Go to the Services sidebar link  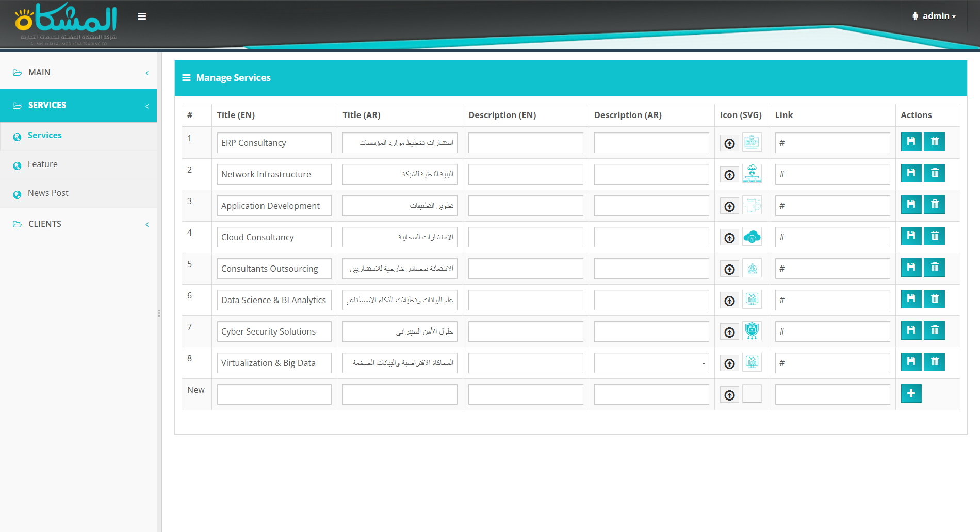coord(45,136)
